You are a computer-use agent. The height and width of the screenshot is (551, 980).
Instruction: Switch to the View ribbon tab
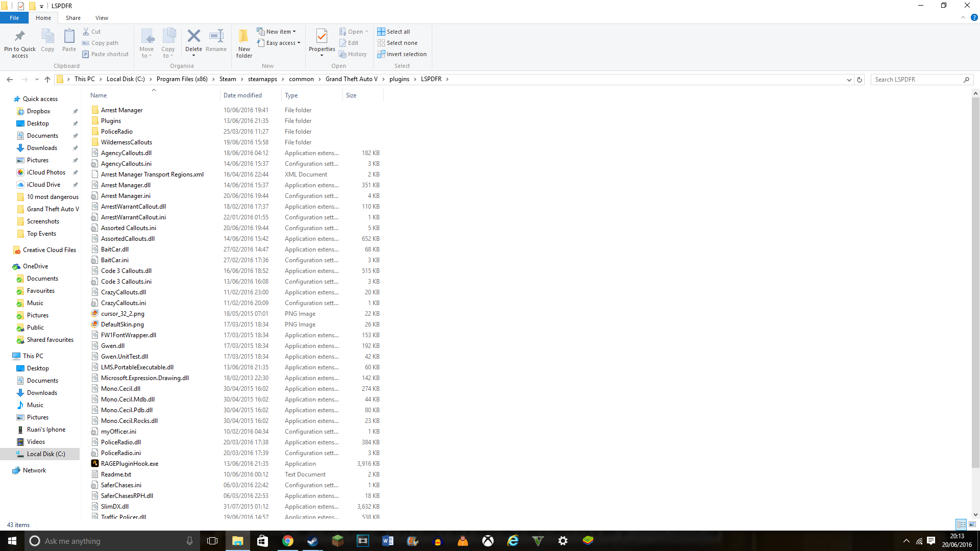pyautogui.click(x=102, y=18)
